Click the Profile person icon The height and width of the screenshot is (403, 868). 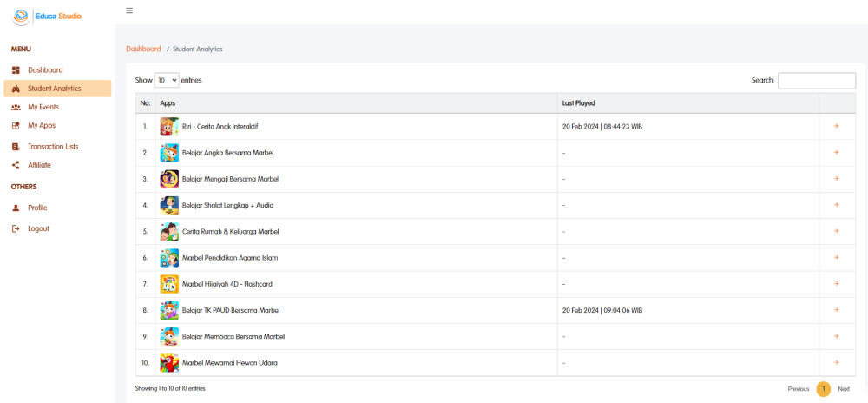(x=16, y=208)
